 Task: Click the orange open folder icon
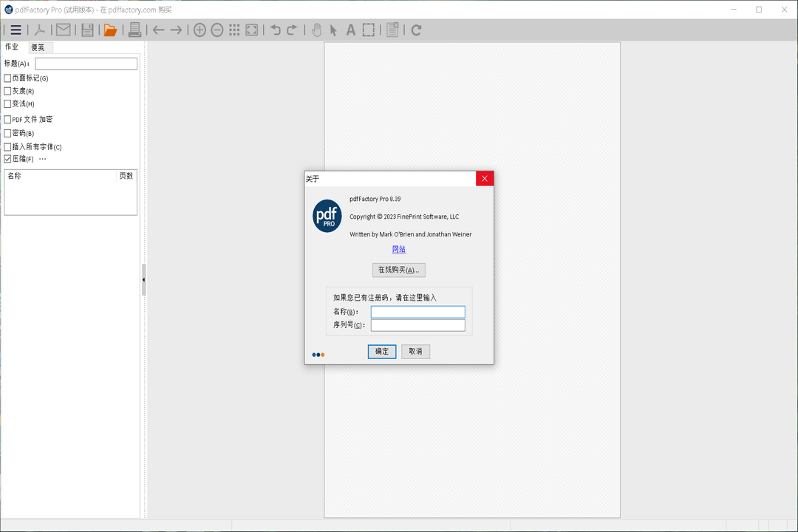(x=110, y=30)
